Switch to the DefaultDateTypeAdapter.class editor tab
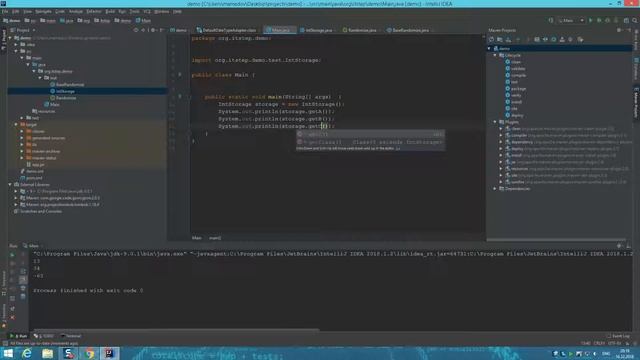 coord(227,30)
